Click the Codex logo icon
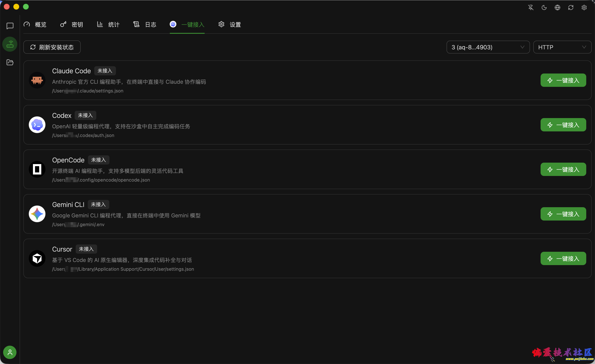Viewport: 595px width, 364px height. 37,125
